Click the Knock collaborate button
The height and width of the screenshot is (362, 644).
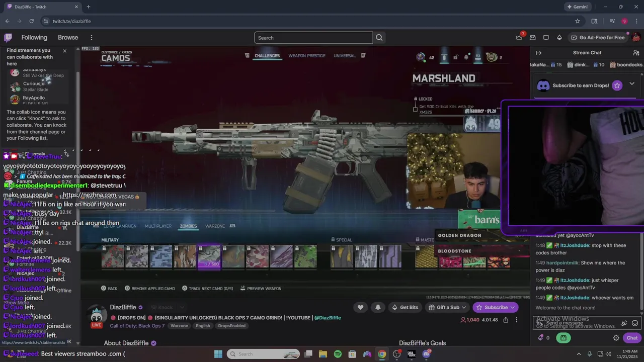(x=161, y=307)
